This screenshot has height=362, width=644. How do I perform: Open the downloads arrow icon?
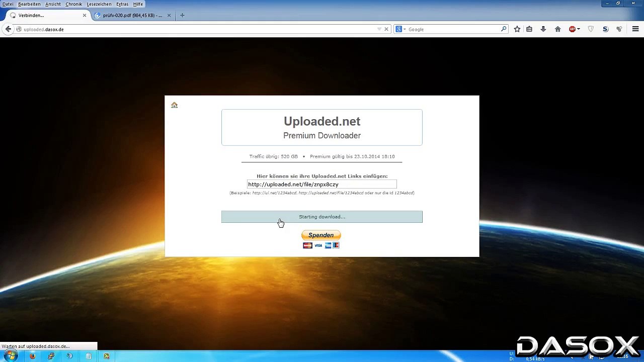click(543, 29)
